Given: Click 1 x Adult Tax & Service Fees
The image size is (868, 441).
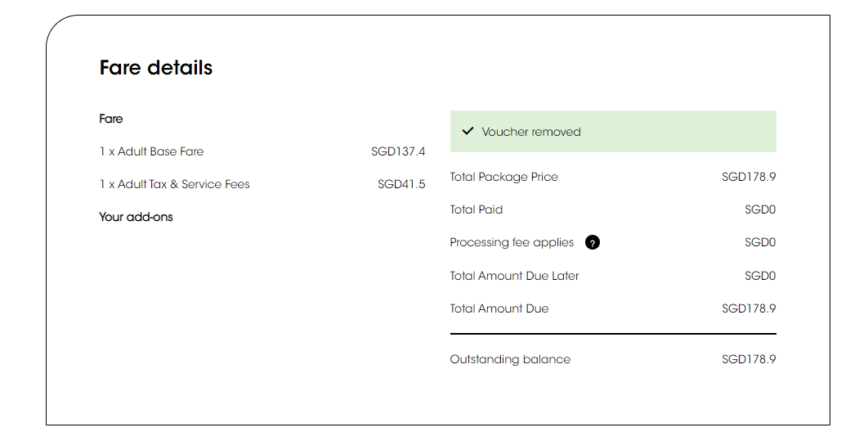Looking at the screenshot, I should point(174,184).
